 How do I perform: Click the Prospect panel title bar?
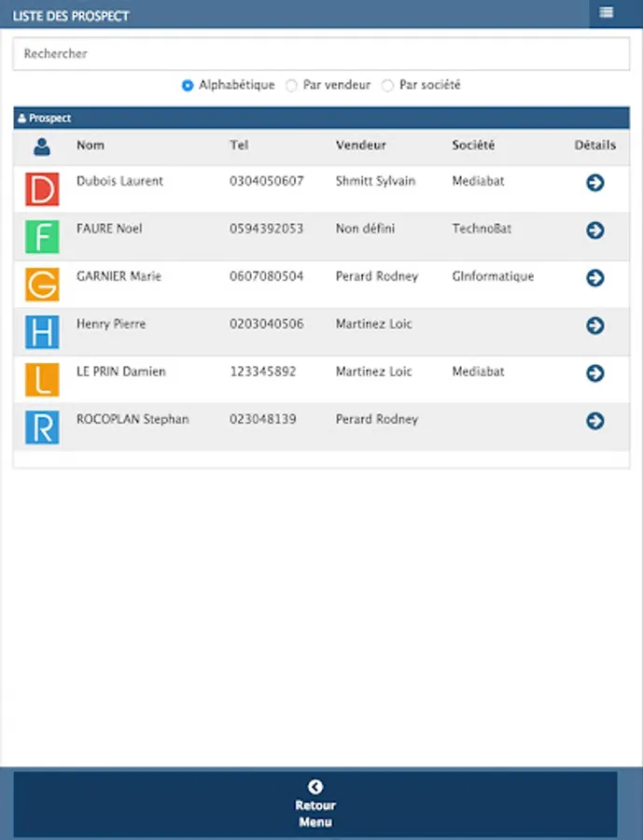coord(321,118)
